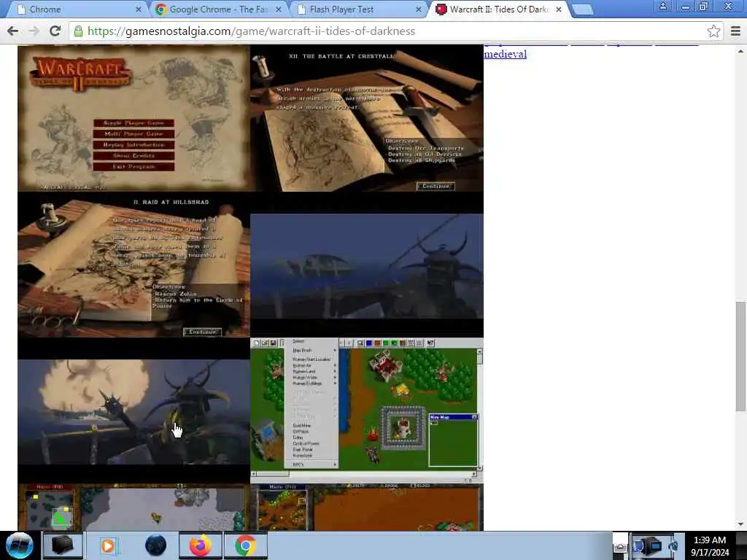
Task: Close the Warcraft II tab
Action: pyautogui.click(x=558, y=9)
